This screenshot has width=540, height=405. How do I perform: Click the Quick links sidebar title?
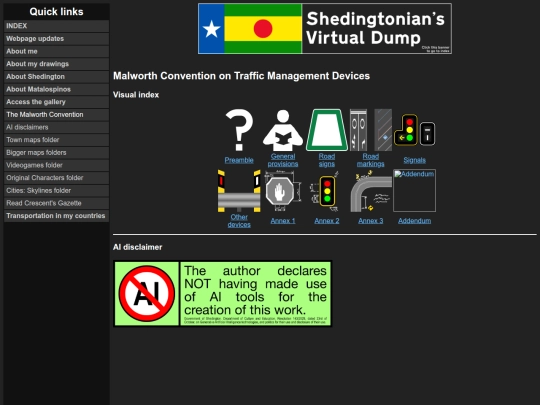pyautogui.click(x=56, y=12)
